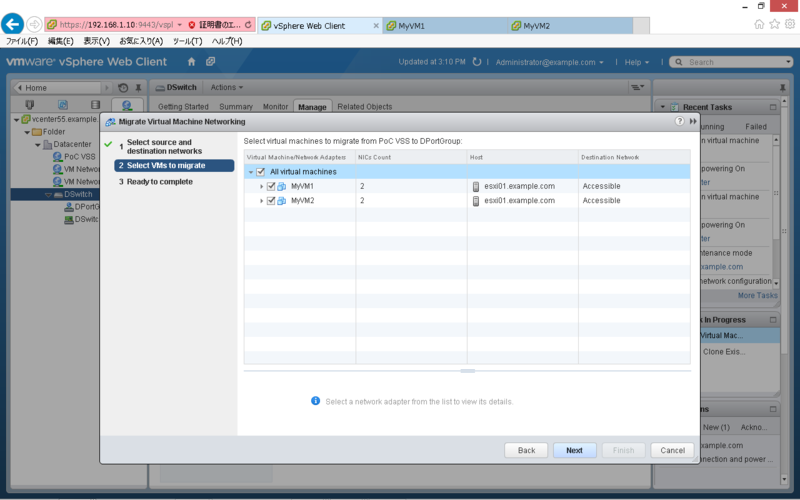Collapse the Folder tree node

[27, 132]
